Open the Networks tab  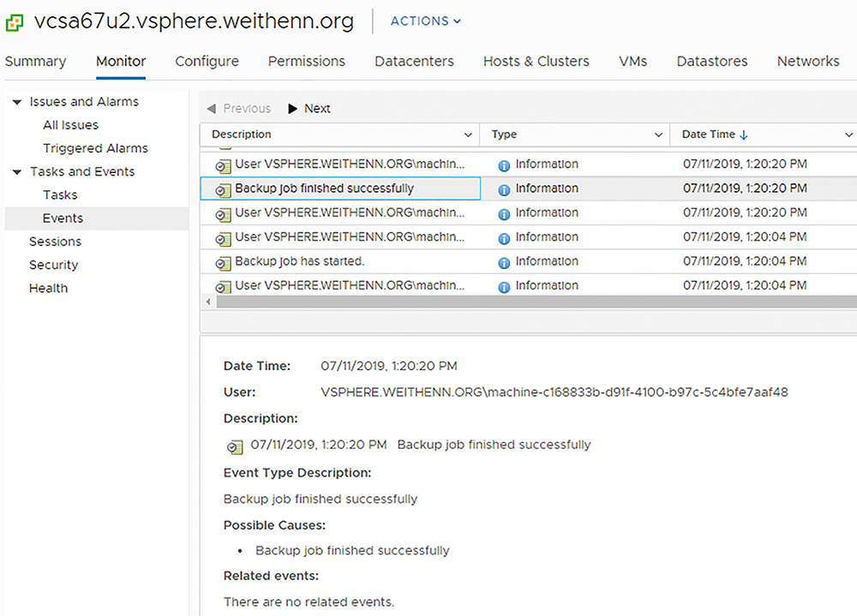[x=808, y=61]
